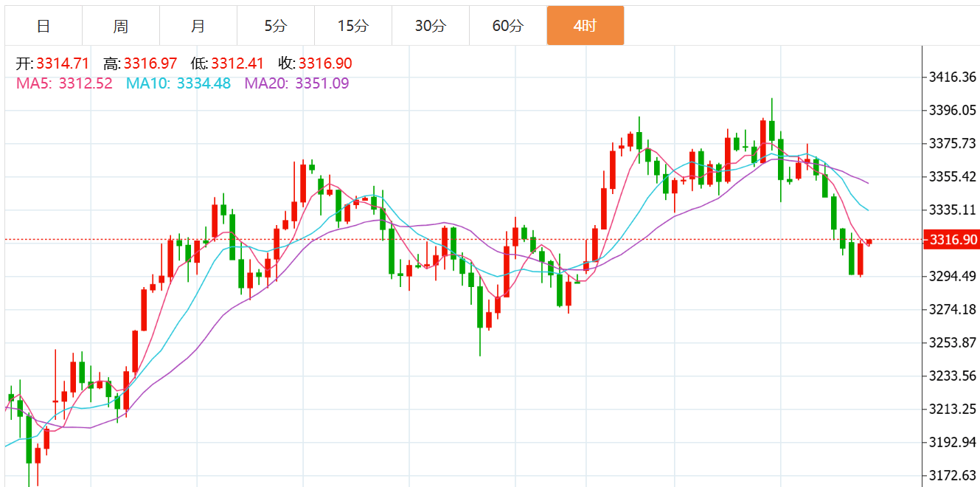The image size is (980, 487).
Task: Click the latest candlestick at the chart's right end
Action: [869, 242]
